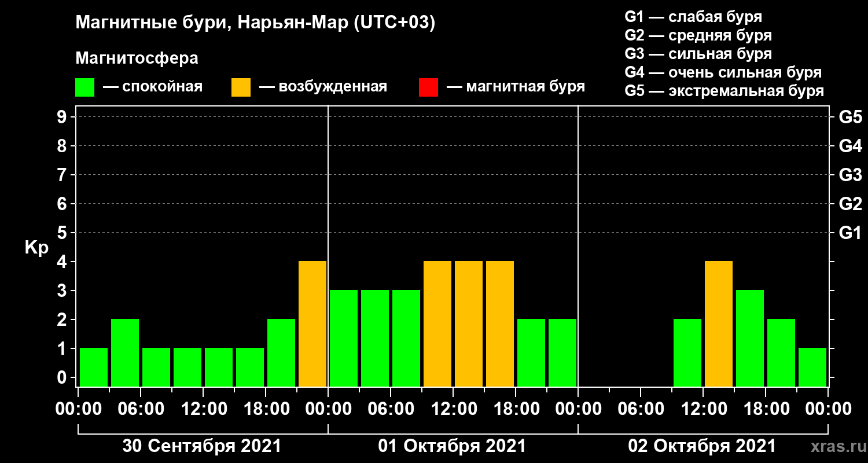Click the orange bar on 30 September
868x463 pixels.
pyautogui.click(x=312, y=324)
